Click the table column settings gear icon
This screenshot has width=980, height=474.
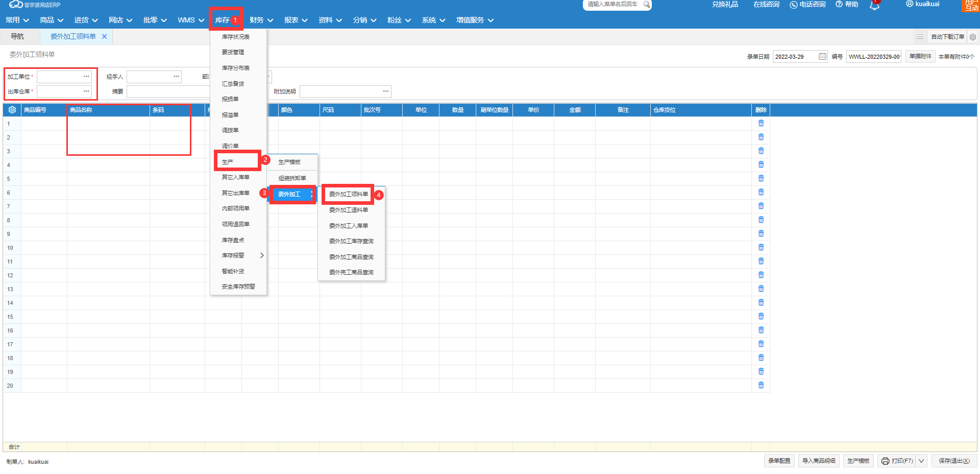coord(12,110)
